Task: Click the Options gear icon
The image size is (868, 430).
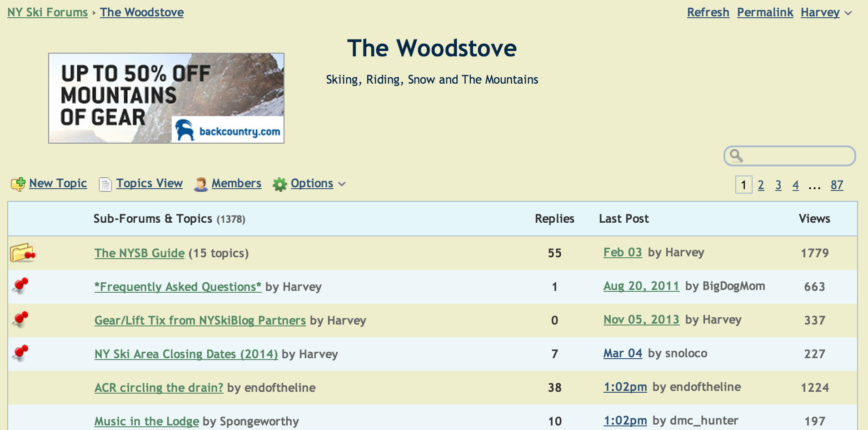Action: (279, 184)
